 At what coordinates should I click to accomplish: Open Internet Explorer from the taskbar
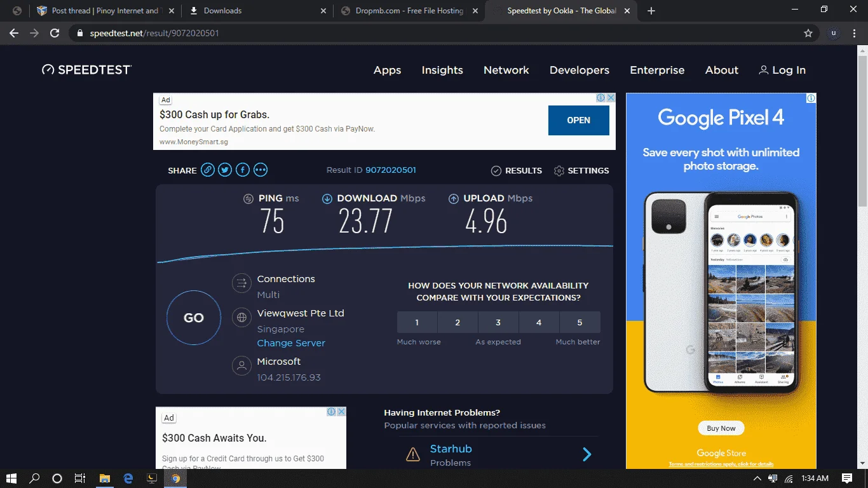[x=128, y=478]
